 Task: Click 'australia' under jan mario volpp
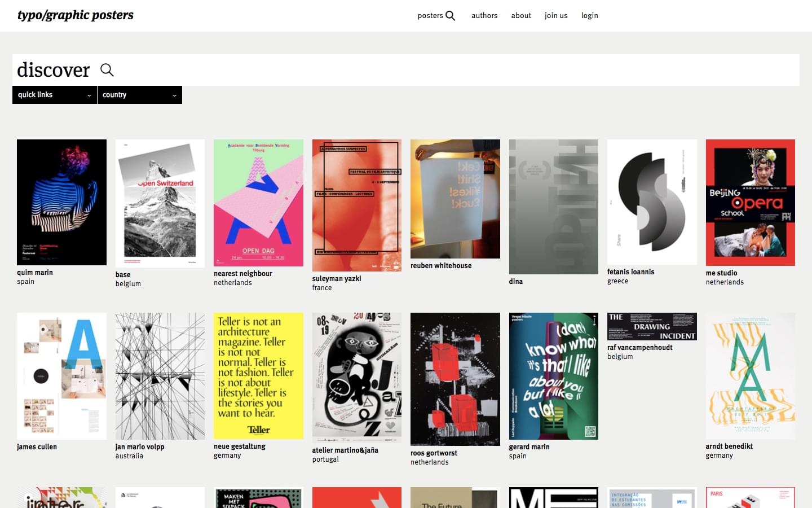point(130,456)
